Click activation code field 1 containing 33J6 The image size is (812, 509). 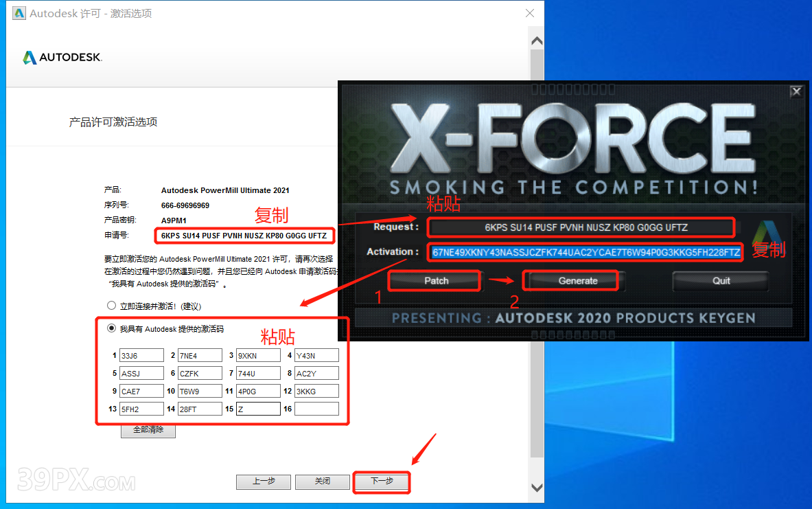click(141, 356)
